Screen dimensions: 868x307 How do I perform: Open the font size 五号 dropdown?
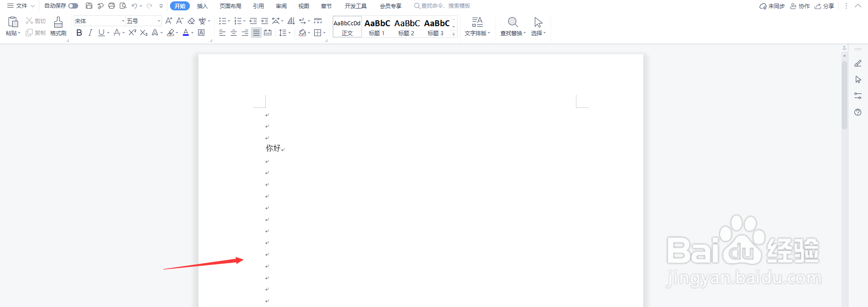159,21
